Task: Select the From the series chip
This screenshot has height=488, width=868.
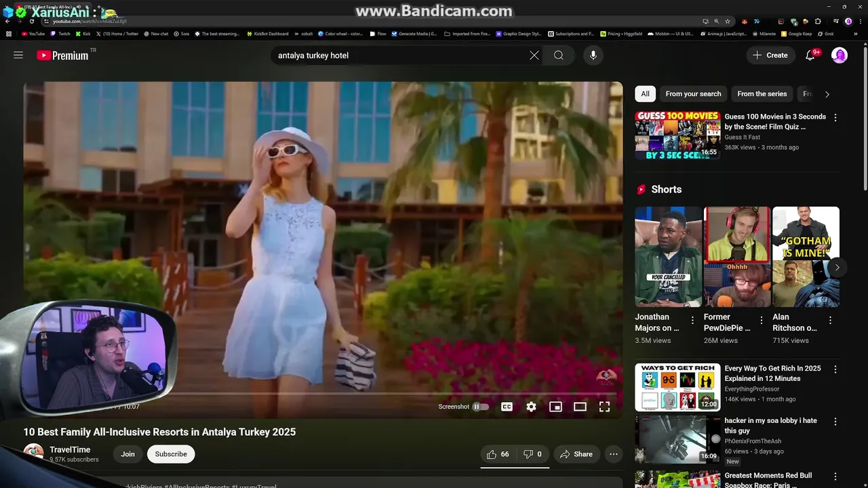Action: click(x=762, y=94)
